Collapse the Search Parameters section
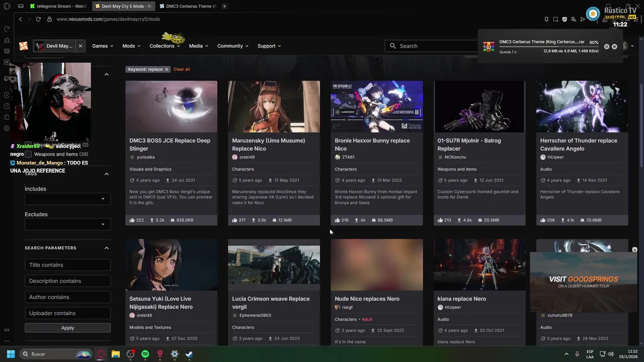The height and width of the screenshot is (362, 644). tap(107, 248)
